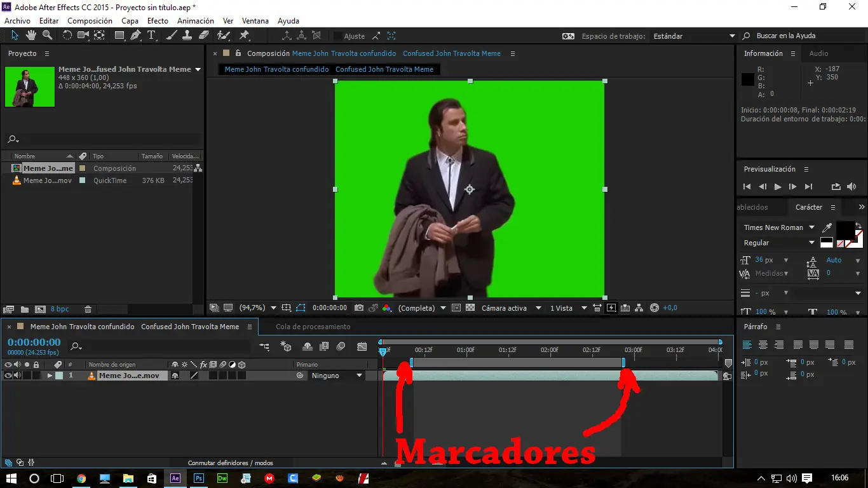Screen dimensions: 868x488
Task: Click the black fill color swatch in Carácter
Action: pyautogui.click(x=844, y=229)
